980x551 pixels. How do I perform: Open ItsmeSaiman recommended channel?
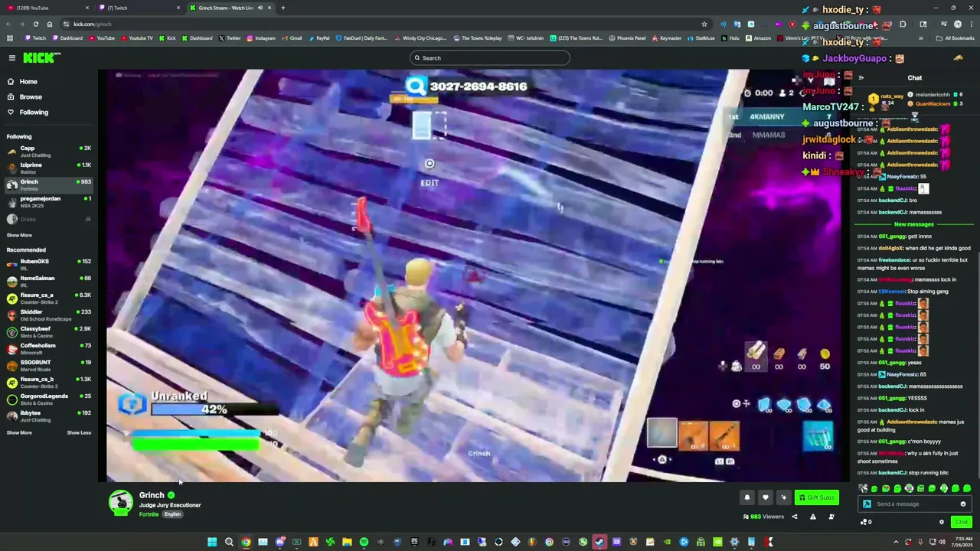click(x=49, y=281)
